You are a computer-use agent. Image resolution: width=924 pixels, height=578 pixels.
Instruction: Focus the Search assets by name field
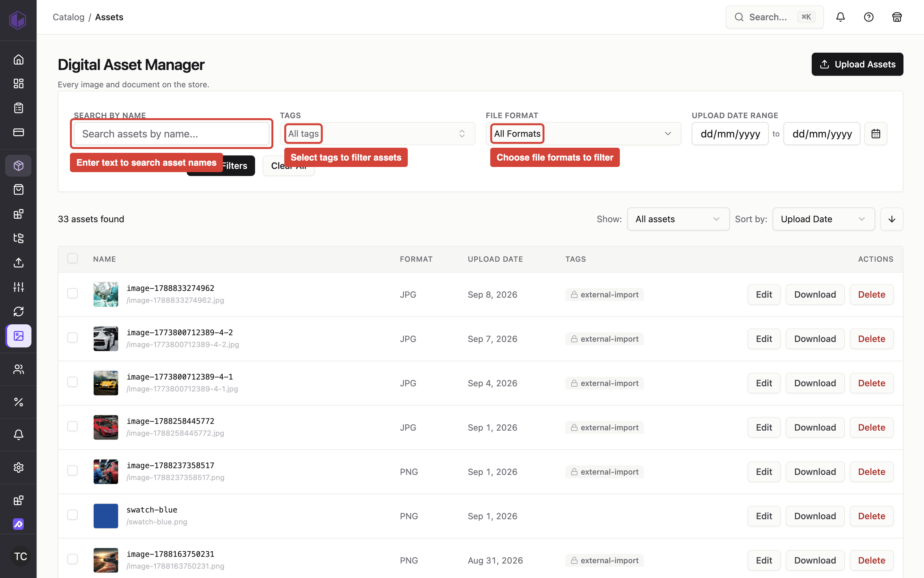coord(171,134)
